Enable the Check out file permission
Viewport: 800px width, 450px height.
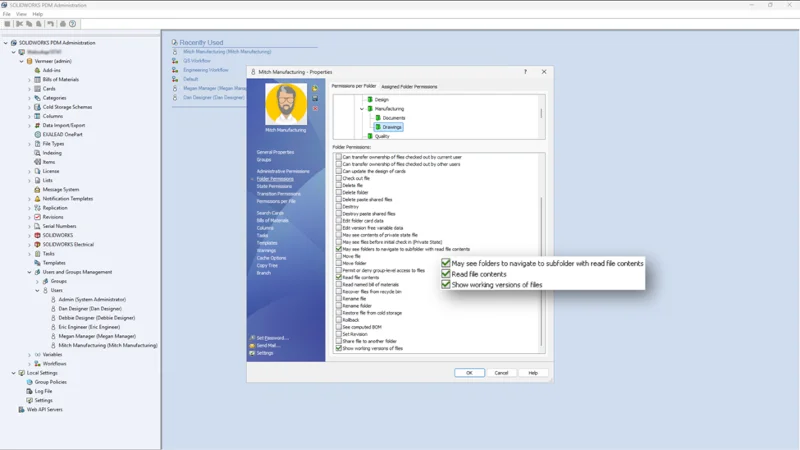tap(339, 179)
